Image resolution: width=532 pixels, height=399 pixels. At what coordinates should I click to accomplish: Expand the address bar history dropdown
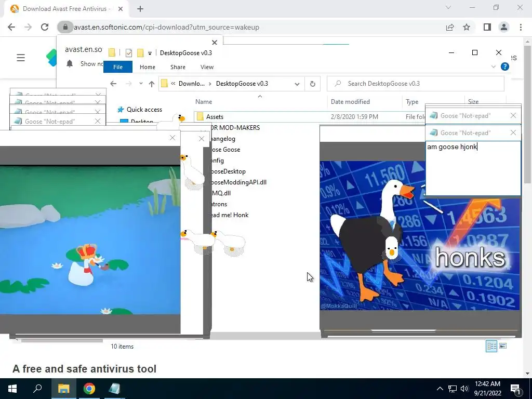(x=297, y=84)
